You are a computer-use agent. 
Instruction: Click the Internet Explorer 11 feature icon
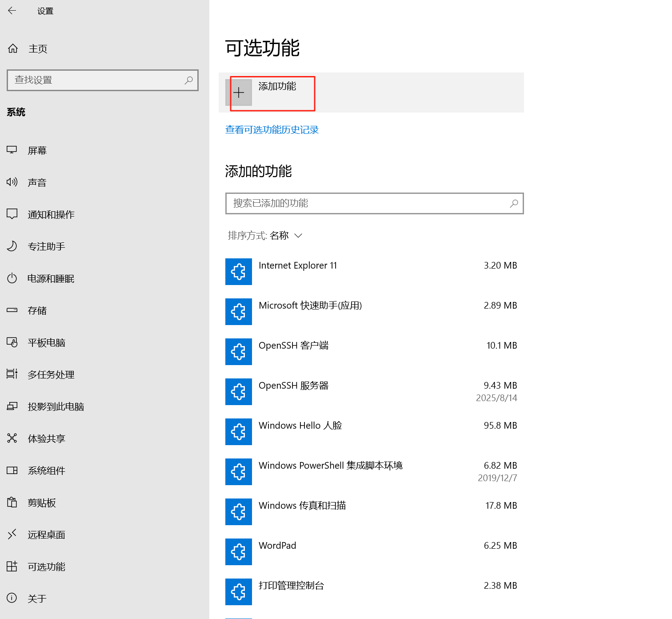point(239,272)
